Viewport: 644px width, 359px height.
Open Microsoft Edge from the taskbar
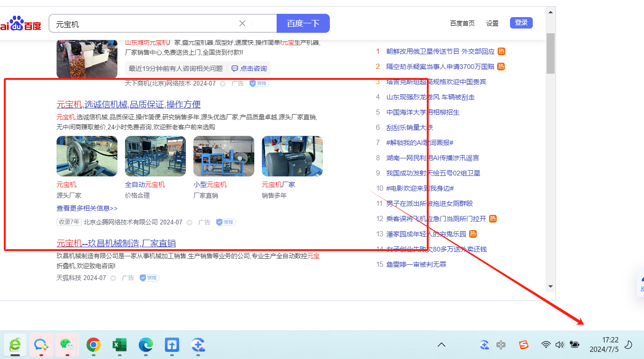[x=145, y=345]
